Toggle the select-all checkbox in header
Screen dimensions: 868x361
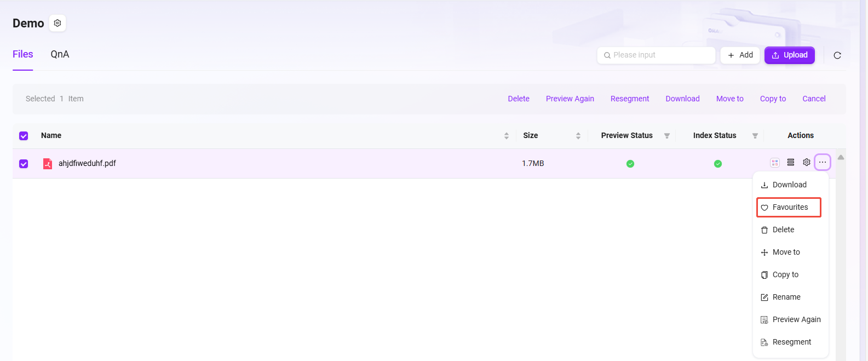click(24, 136)
